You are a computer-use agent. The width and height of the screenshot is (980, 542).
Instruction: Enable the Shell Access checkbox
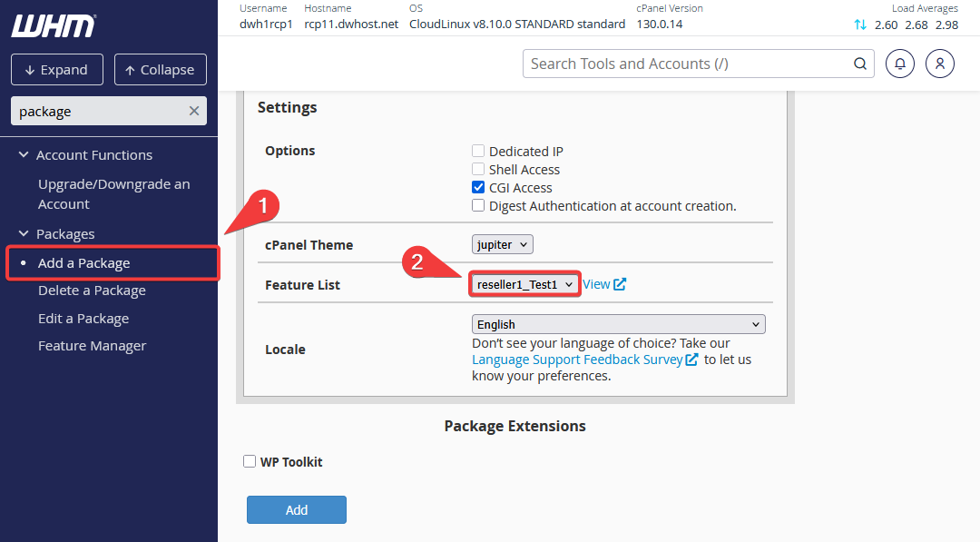pyautogui.click(x=478, y=170)
